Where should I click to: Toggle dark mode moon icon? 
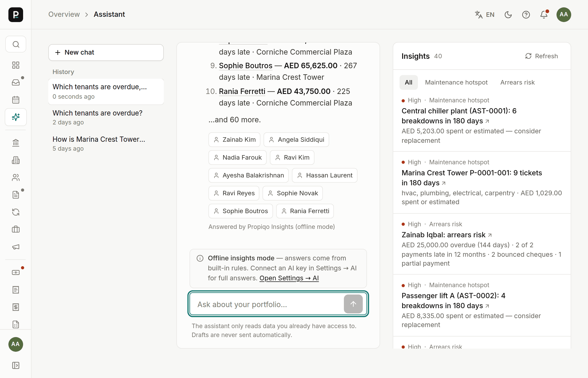(508, 15)
